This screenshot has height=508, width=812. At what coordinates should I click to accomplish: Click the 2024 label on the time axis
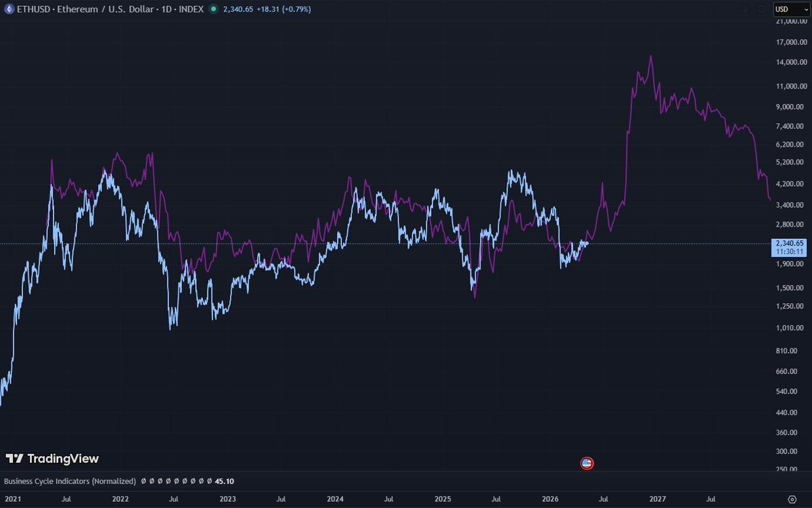(335, 500)
